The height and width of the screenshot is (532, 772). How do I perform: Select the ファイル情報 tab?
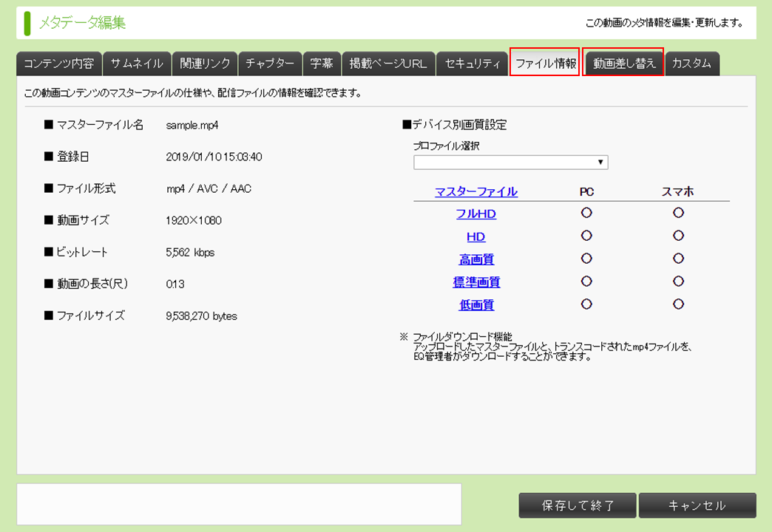(545, 64)
